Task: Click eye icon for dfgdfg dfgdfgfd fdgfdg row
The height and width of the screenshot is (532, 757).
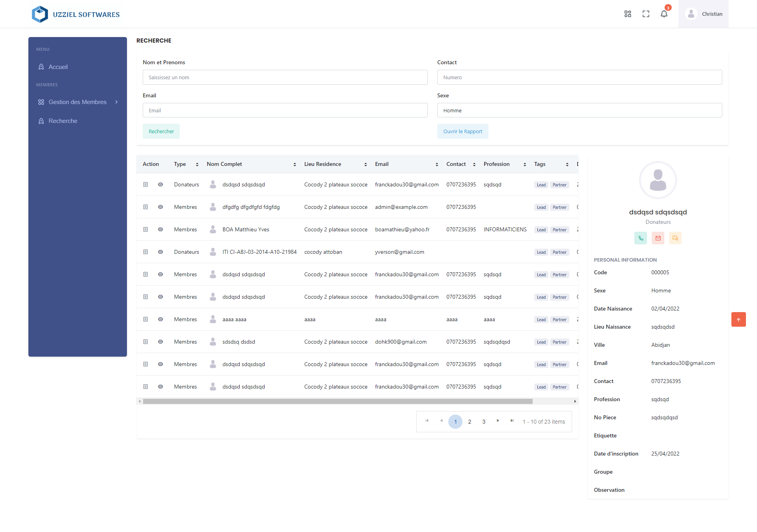Action: (160, 207)
